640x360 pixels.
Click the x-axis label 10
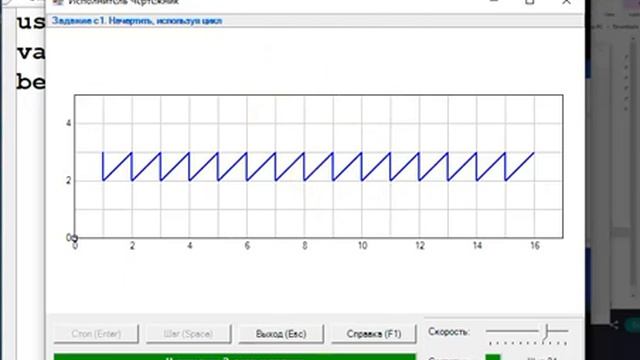tap(362, 246)
